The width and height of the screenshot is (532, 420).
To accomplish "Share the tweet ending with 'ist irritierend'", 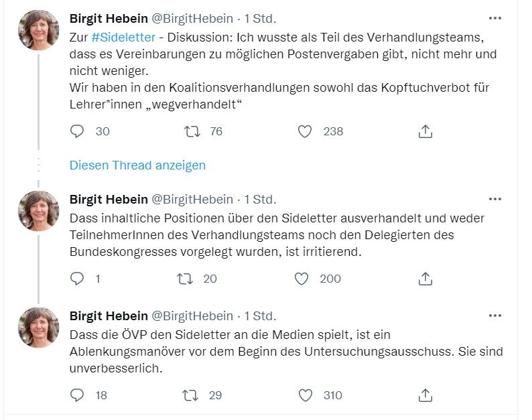I will [x=425, y=279].
